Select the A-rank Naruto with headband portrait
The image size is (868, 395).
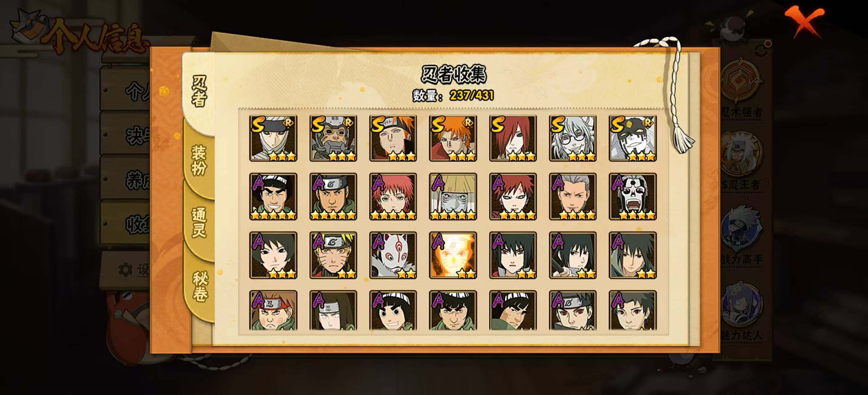[333, 255]
